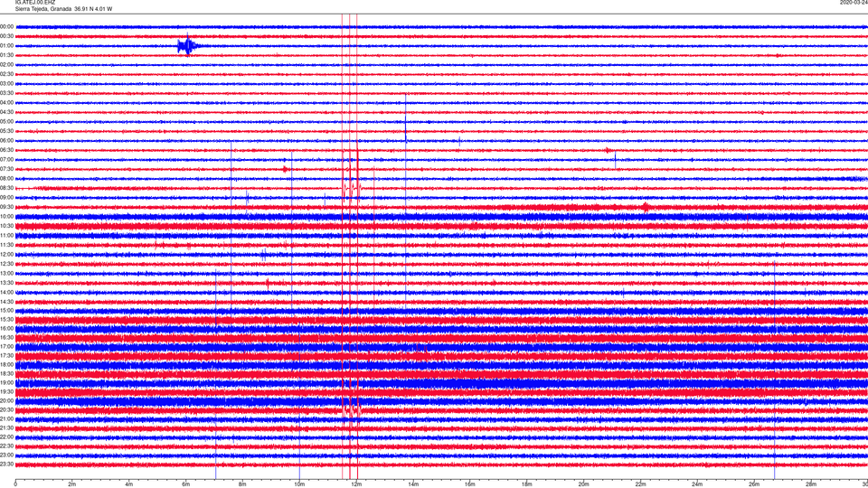Screen dimensions: 868x488
Task: Choose the 08:00 row label
Action: tap(7, 178)
